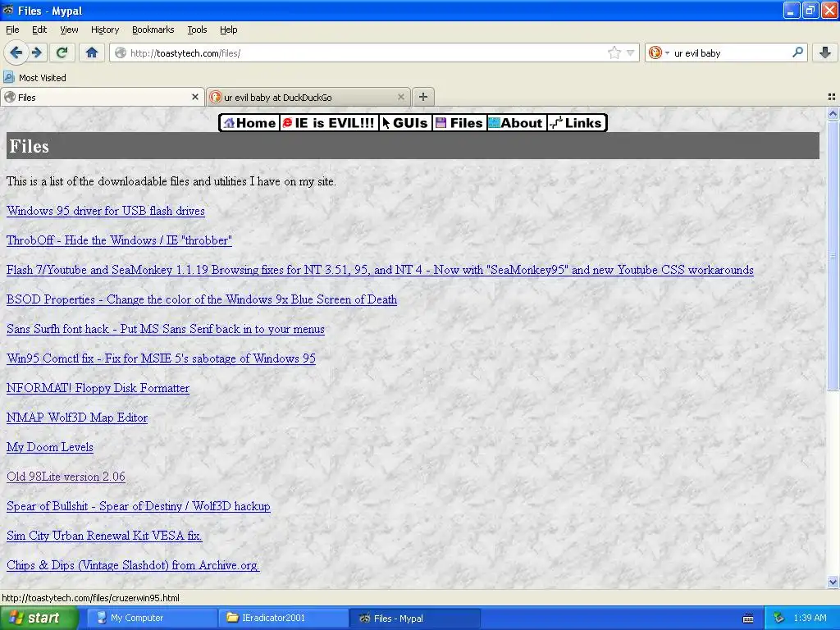
Task: Open the File menu
Action: pos(12,30)
